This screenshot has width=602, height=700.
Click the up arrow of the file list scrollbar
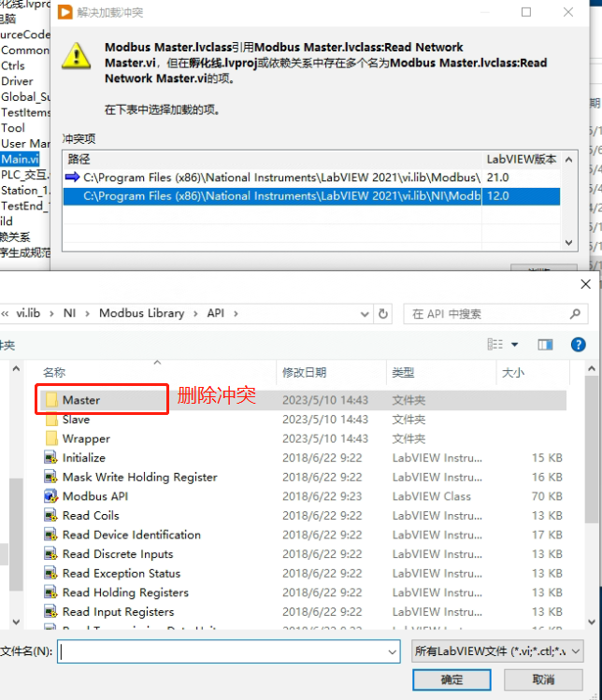pos(592,369)
